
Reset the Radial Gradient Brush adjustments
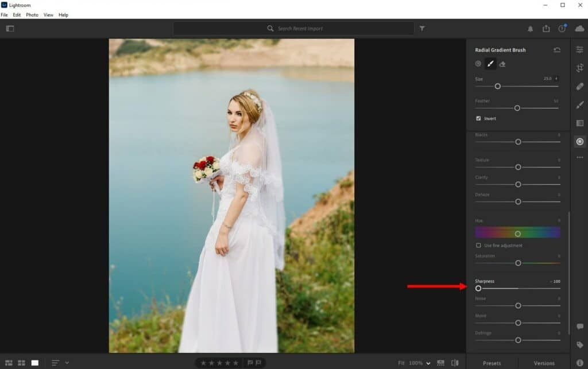[x=556, y=50]
